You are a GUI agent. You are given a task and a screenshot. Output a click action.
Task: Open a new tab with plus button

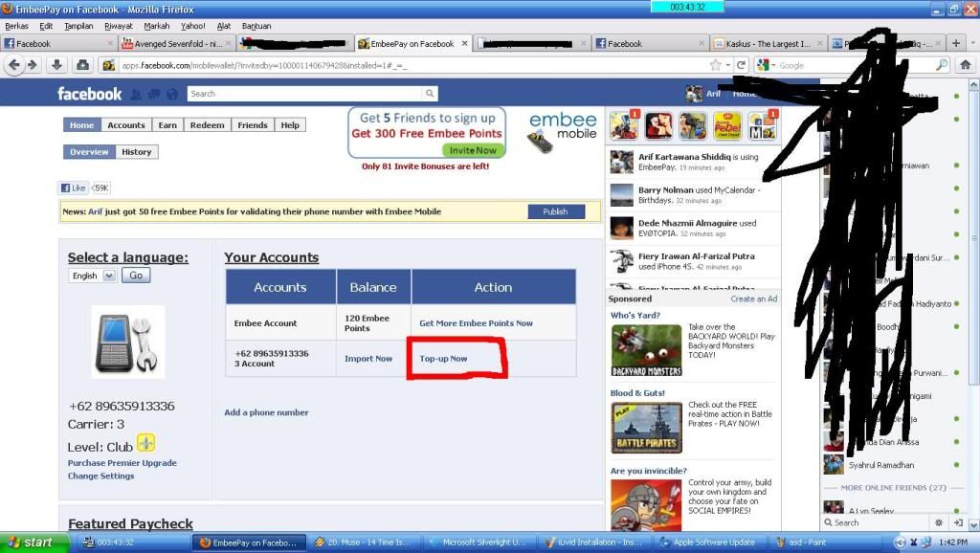[x=956, y=43]
